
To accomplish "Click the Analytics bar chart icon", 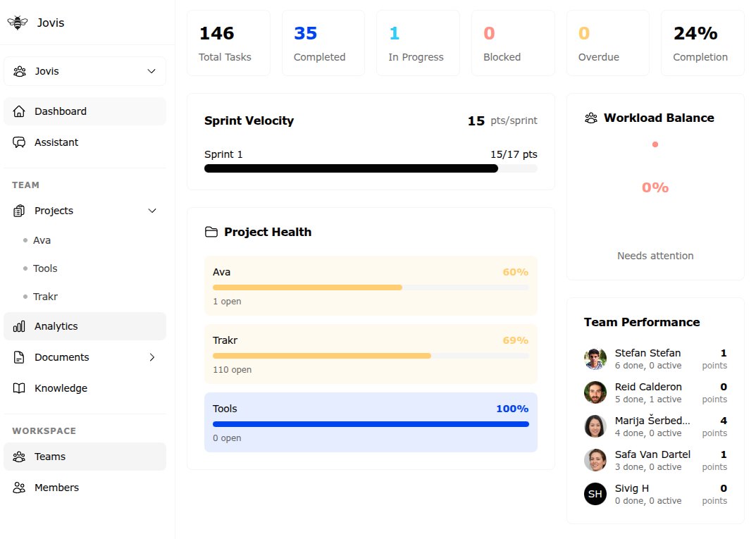I will [x=20, y=326].
